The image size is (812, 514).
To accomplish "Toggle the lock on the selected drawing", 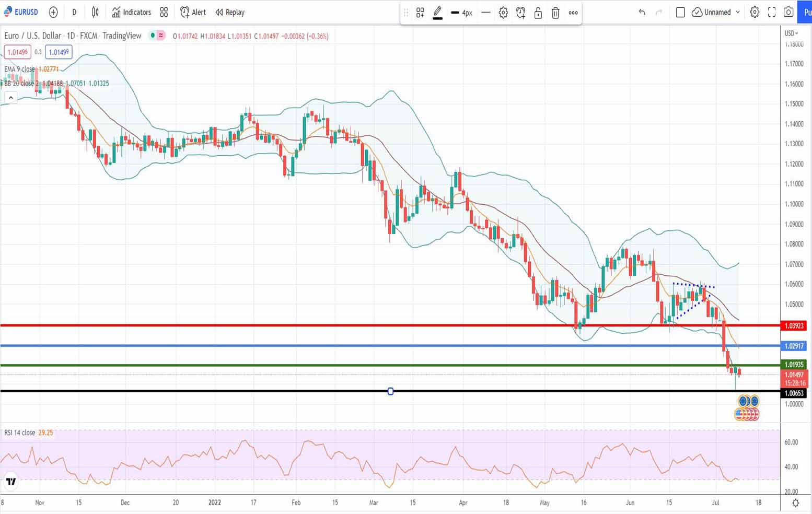I will coord(538,13).
